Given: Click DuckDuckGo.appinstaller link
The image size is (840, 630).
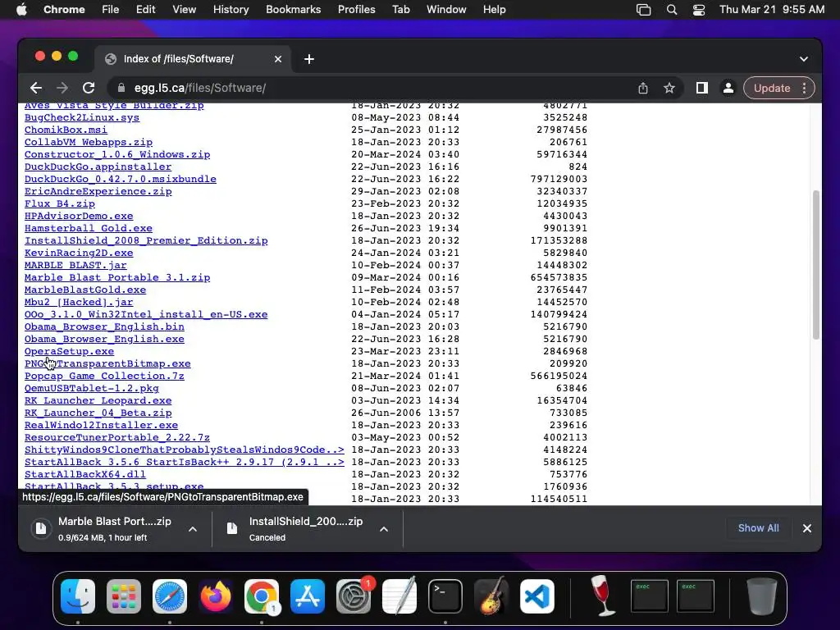Looking at the screenshot, I should tap(98, 167).
